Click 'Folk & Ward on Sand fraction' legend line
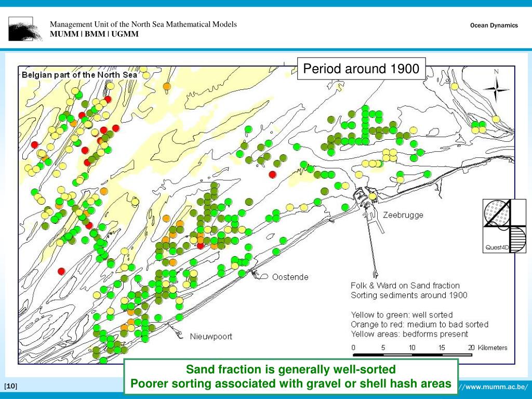This screenshot has width=532, height=399. (405, 285)
